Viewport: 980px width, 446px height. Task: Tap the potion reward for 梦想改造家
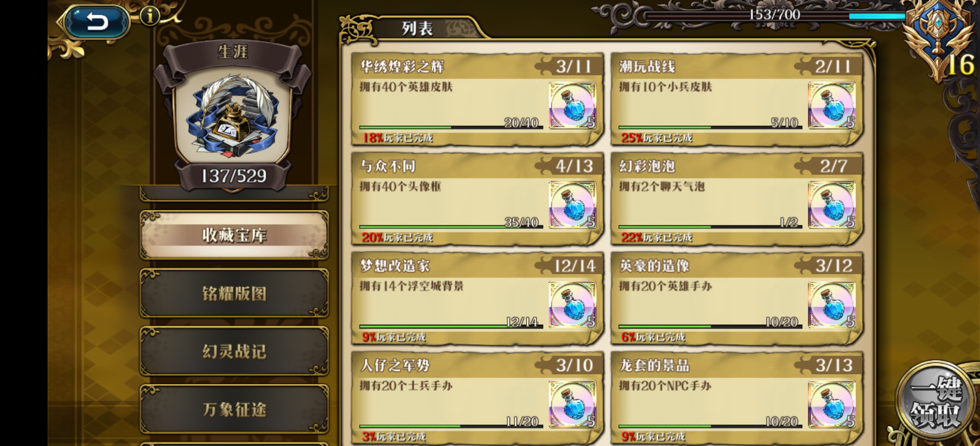coord(572,305)
